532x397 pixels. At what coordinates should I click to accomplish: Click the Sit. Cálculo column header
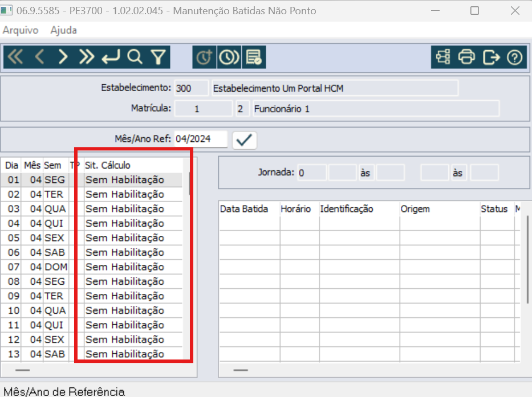[108, 165]
